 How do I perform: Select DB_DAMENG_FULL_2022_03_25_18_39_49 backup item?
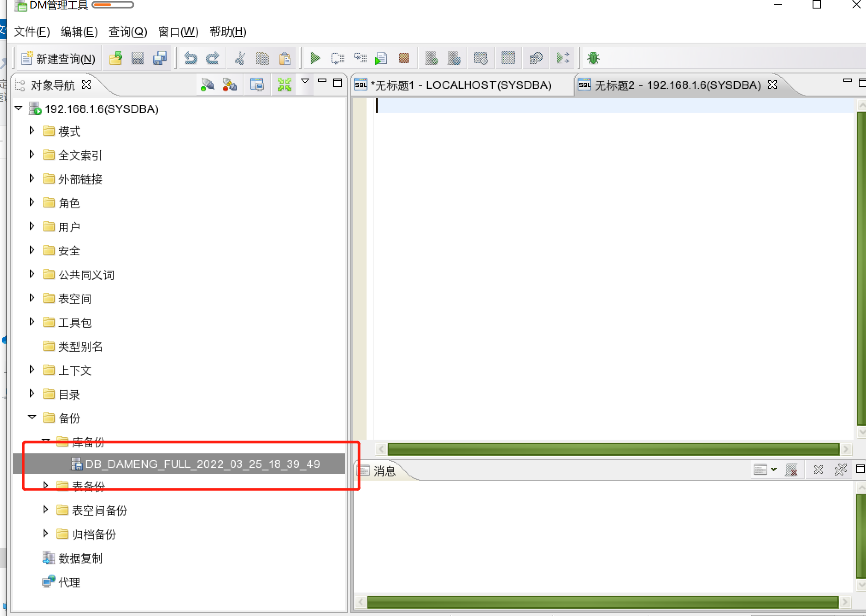click(x=203, y=464)
